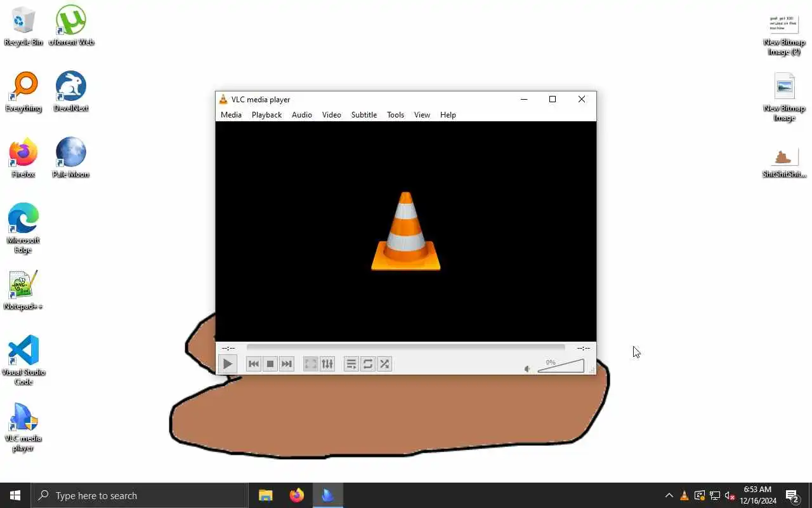Stop playback with the stop button
Image resolution: width=812 pixels, height=508 pixels.
tap(270, 364)
